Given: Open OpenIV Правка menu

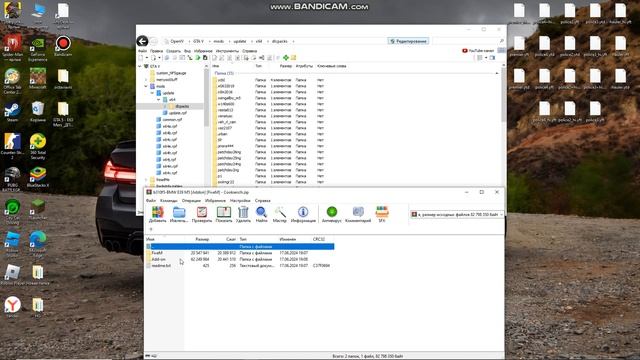Looking at the screenshot, I should point(156,51).
